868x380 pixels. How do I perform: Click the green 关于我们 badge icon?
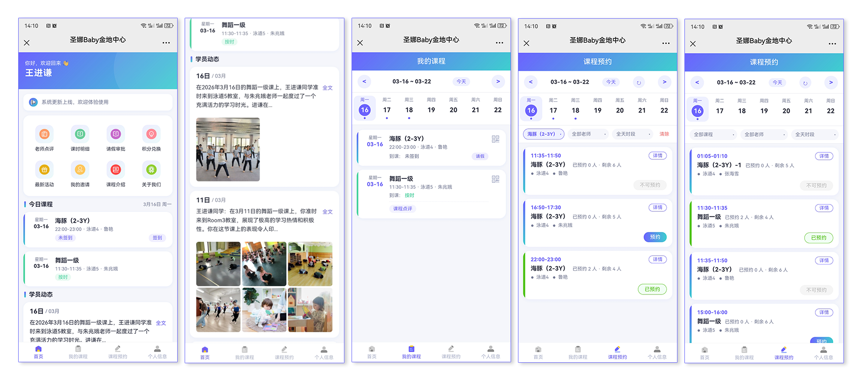[151, 170]
